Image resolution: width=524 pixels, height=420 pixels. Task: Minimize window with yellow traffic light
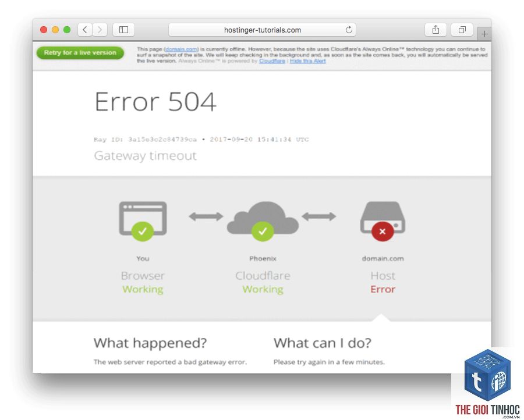click(55, 30)
